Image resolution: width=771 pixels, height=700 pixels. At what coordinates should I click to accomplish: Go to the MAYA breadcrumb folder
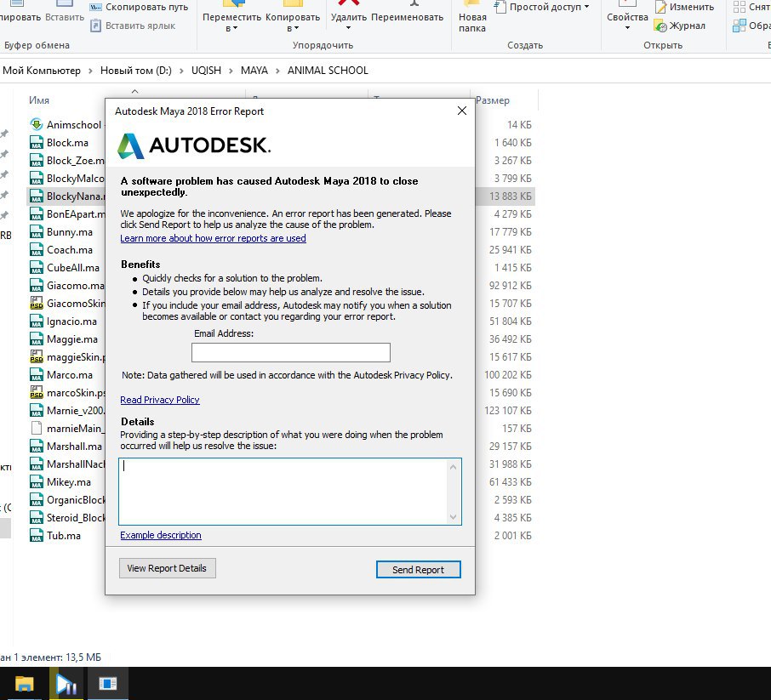pos(254,71)
